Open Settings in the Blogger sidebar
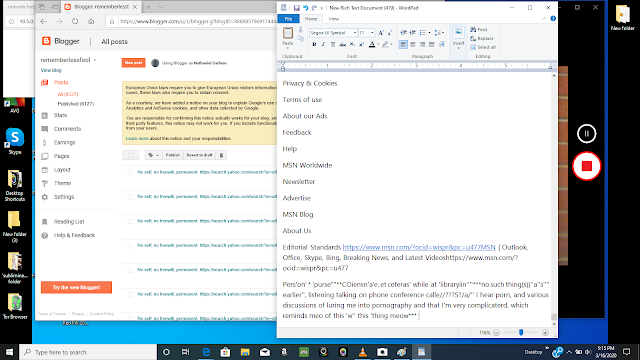Viewport: 640px width, 360px height. tap(64, 197)
